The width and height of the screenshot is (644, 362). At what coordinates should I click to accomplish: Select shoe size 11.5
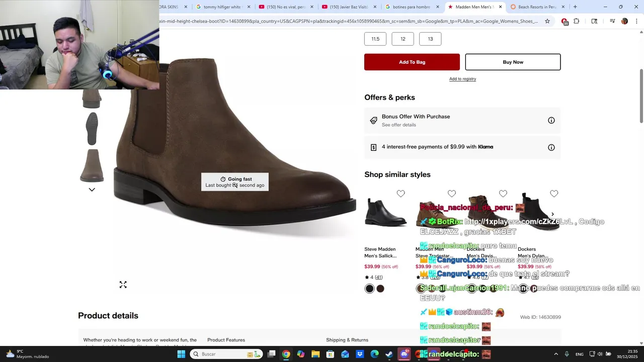tap(375, 39)
